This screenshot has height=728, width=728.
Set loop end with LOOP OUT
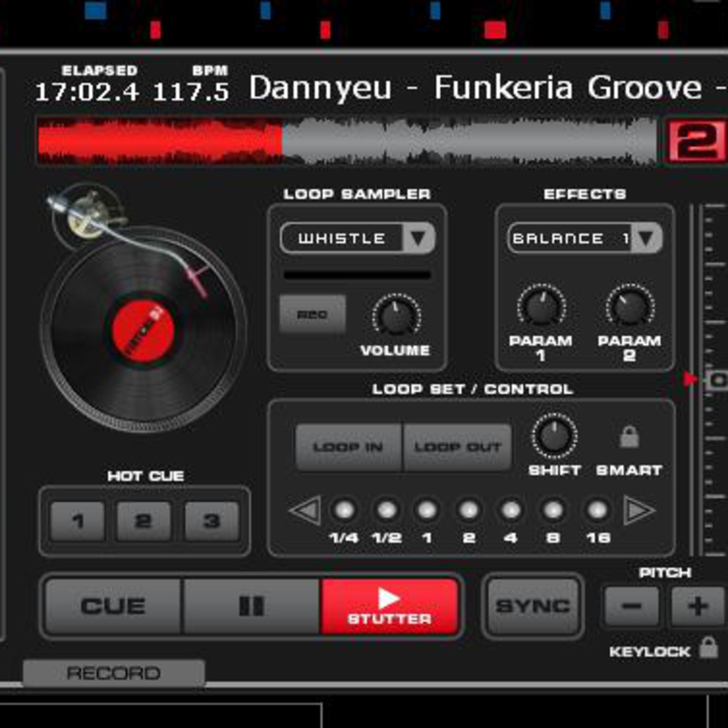(458, 447)
